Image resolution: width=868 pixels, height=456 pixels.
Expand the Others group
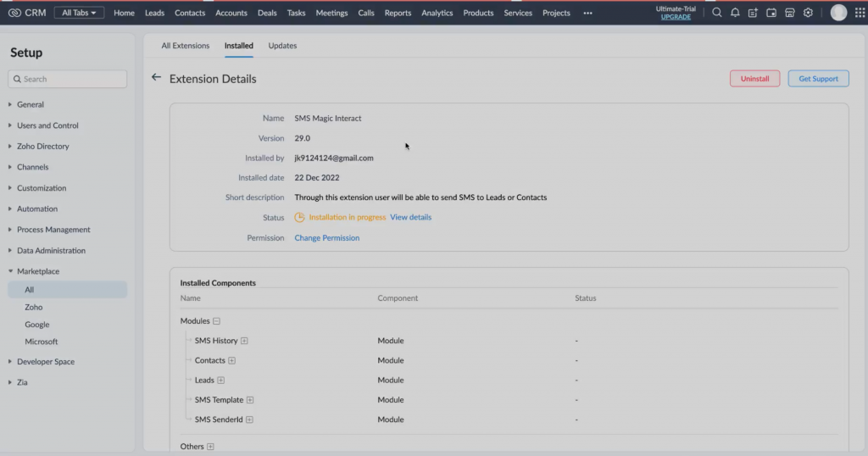[x=210, y=447]
